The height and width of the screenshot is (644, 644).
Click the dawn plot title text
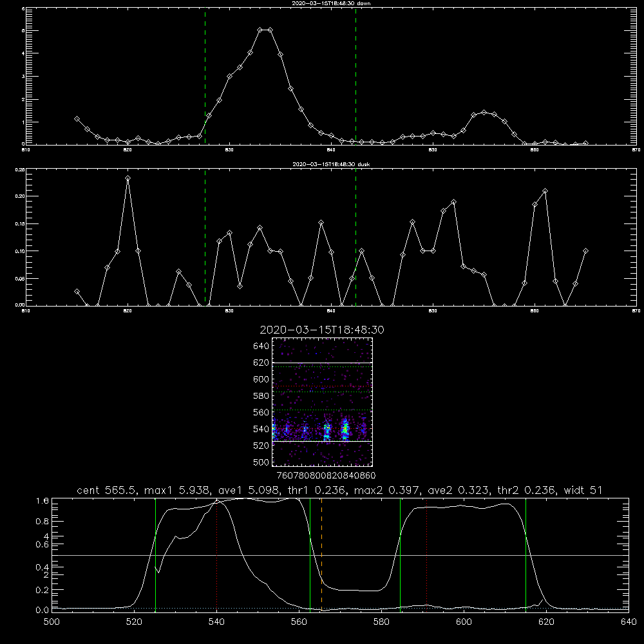click(331, 3)
